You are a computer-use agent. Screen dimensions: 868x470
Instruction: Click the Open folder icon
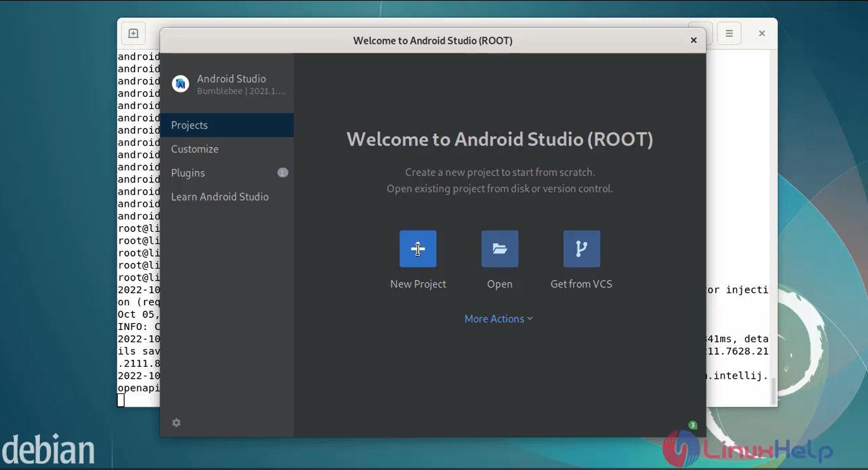tap(500, 249)
